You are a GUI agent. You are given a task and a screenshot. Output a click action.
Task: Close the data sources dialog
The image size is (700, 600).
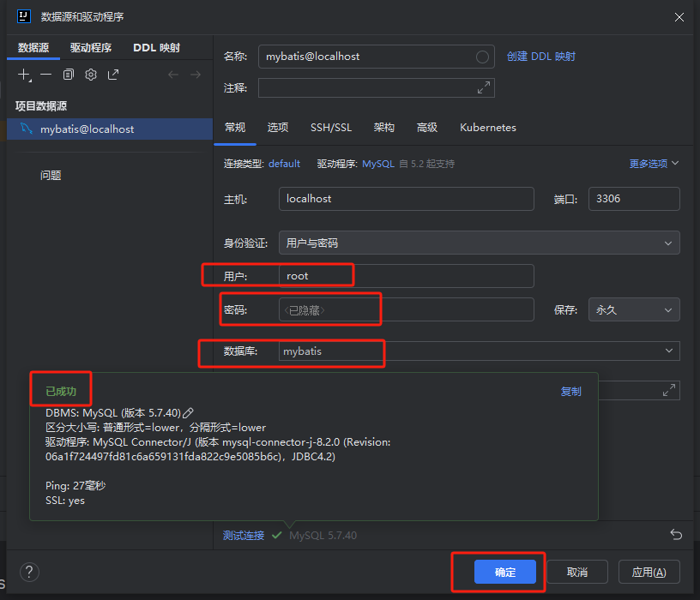click(679, 17)
